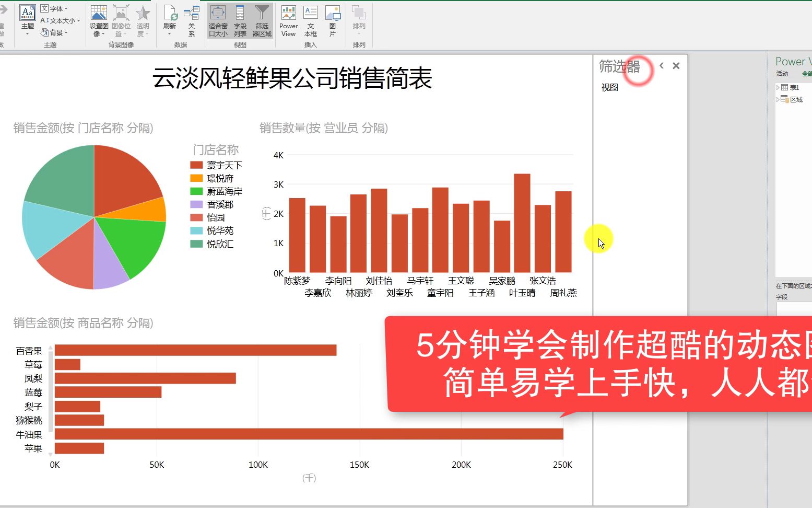812x508 pixels.
Task: Click the 林丽婷 axis label
Action: 359,293
